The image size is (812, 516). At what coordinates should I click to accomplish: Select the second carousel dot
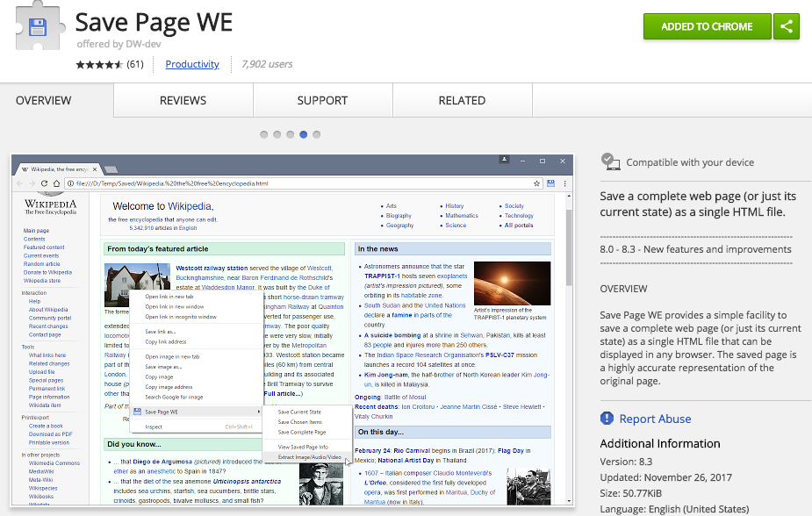[277, 134]
